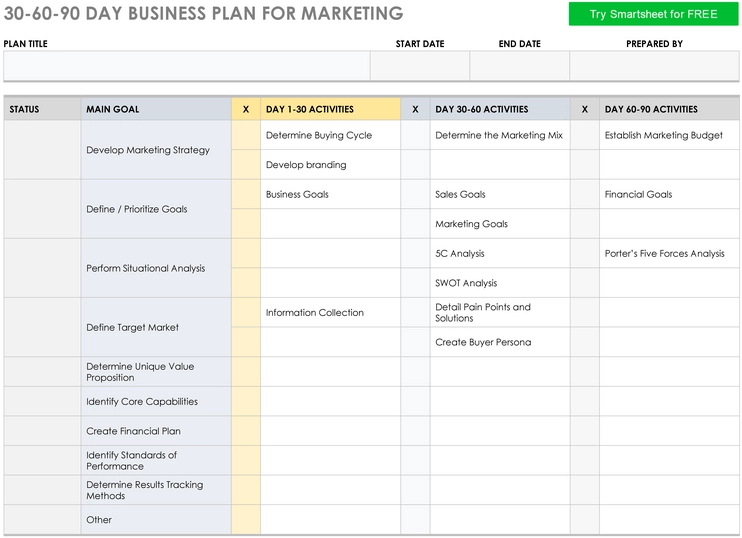The width and height of the screenshot is (742, 538).
Task: Select the Other main goal cell
Action: click(156, 520)
